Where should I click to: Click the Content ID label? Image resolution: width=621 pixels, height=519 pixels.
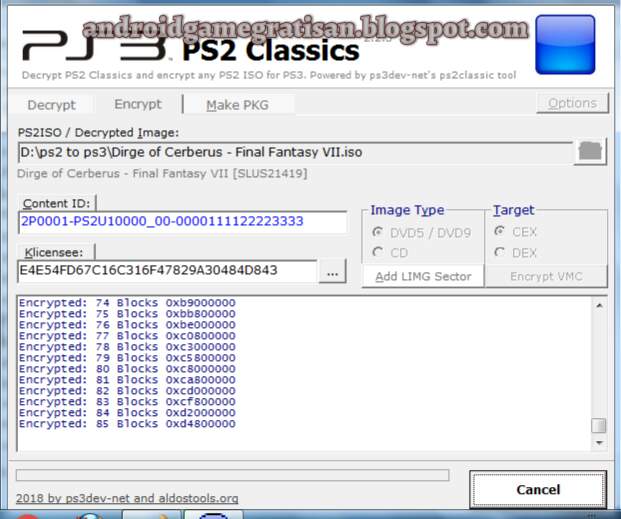click(x=57, y=204)
